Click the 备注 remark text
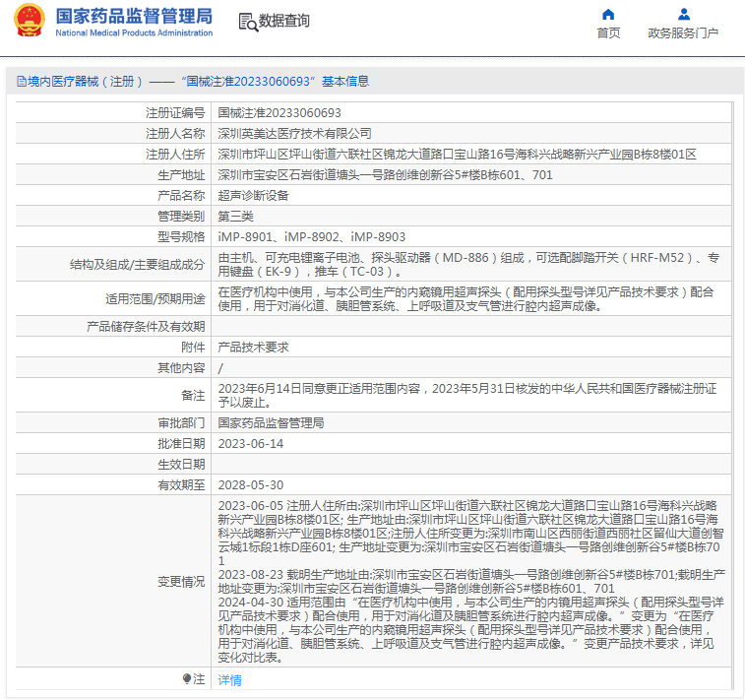 coord(467,396)
